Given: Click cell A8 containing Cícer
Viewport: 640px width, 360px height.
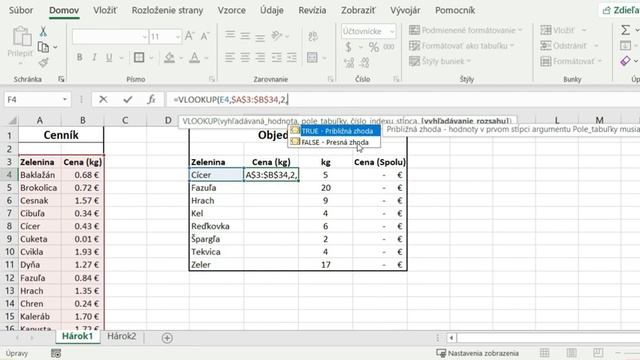Looking at the screenshot, I should [x=40, y=226].
